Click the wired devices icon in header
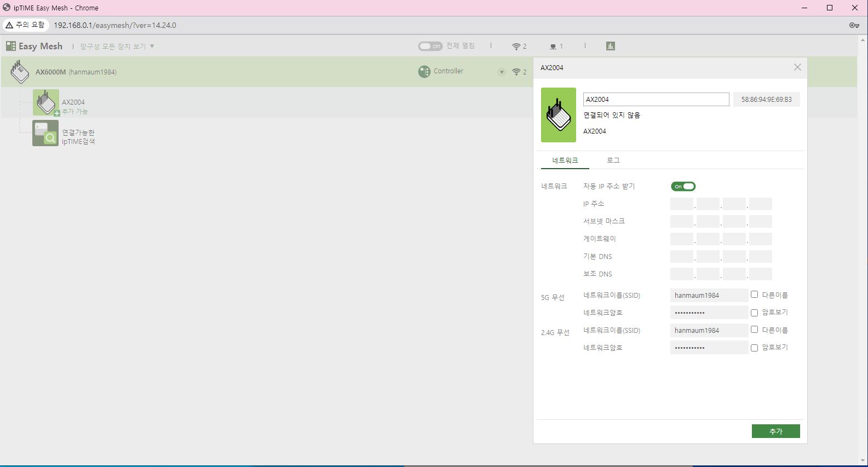The image size is (868, 467). [553, 47]
